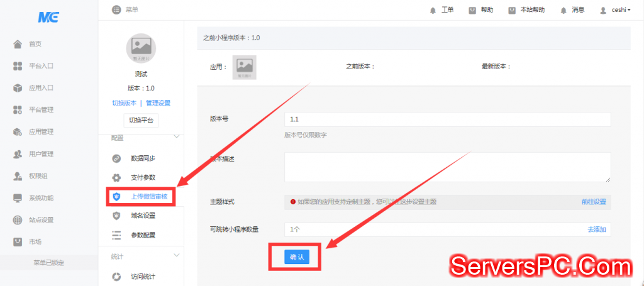Screen dimensions: 644x286
Task: Click the 域名设置 shield icon
Action: point(116,216)
